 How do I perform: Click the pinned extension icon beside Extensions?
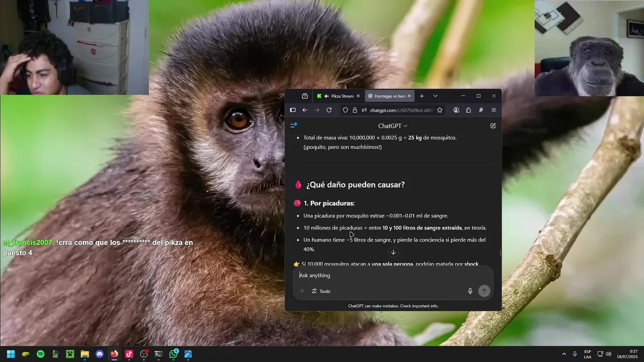tap(481, 110)
